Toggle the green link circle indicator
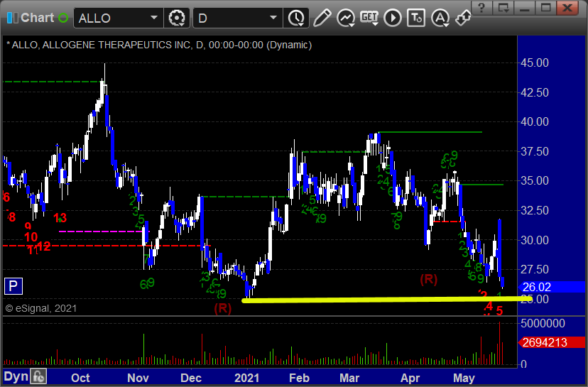 point(63,18)
